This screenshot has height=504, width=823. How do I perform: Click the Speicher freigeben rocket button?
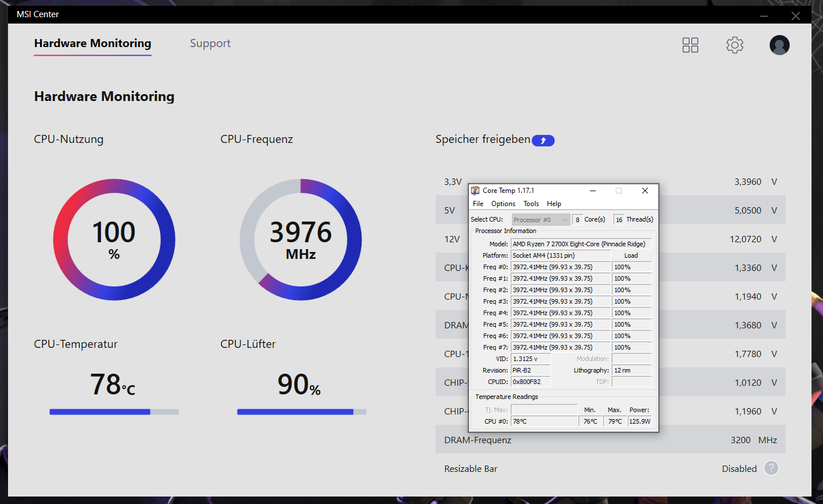(543, 140)
